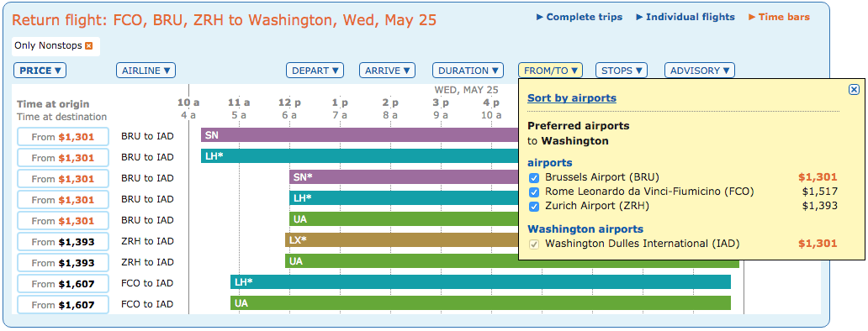Viewport: 868px width, 331px height.
Task: Switch to Individual flights view
Action: point(685,17)
